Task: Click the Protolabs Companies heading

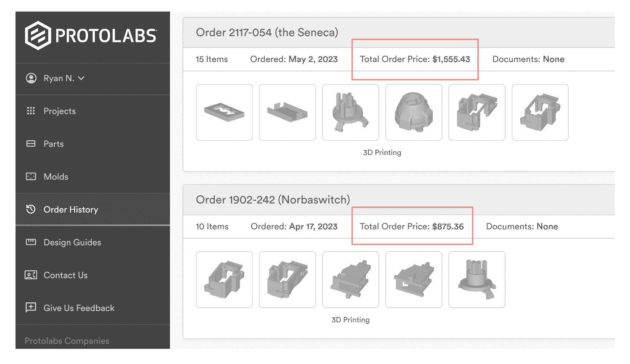Action: pos(67,341)
